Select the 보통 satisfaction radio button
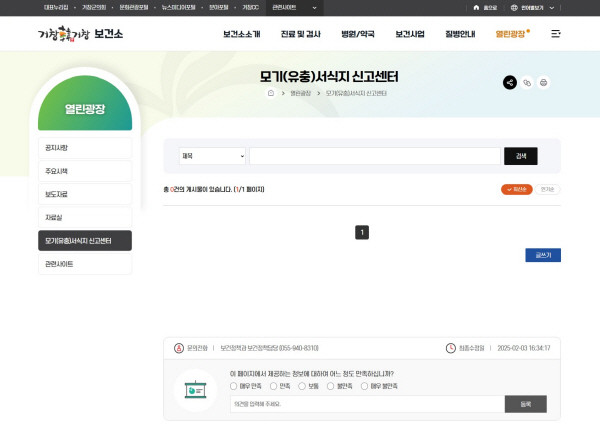The height and width of the screenshot is (426, 600). pos(301,385)
